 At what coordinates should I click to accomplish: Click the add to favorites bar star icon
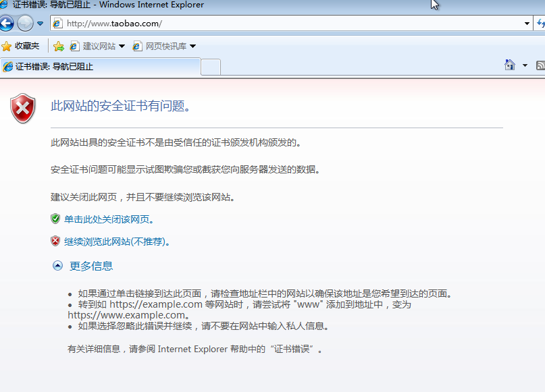(x=59, y=46)
